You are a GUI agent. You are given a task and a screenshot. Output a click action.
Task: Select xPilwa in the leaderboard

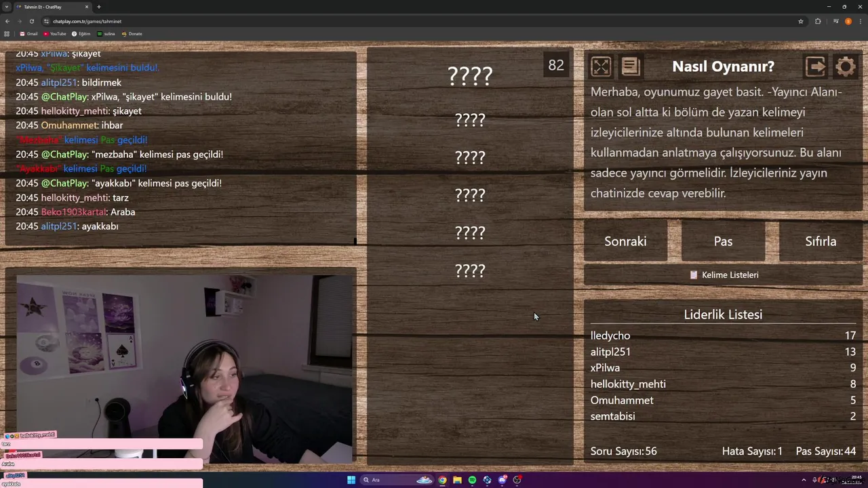(x=605, y=368)
